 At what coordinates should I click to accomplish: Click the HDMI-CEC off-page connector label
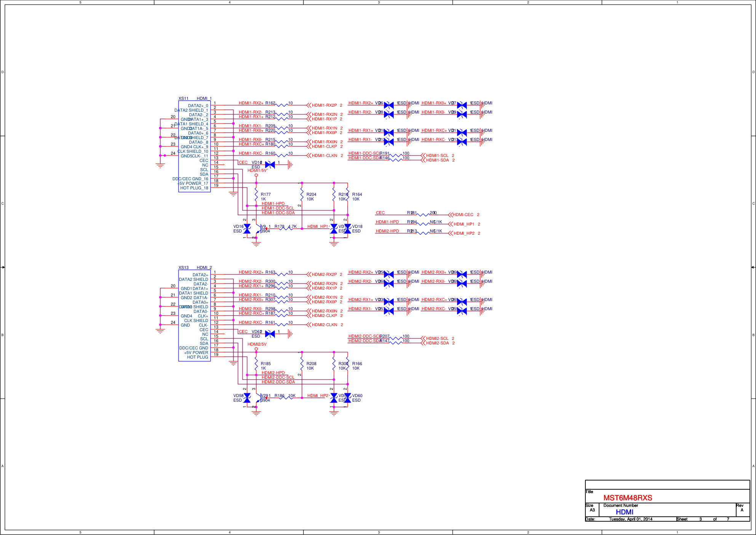coord(462,215)
